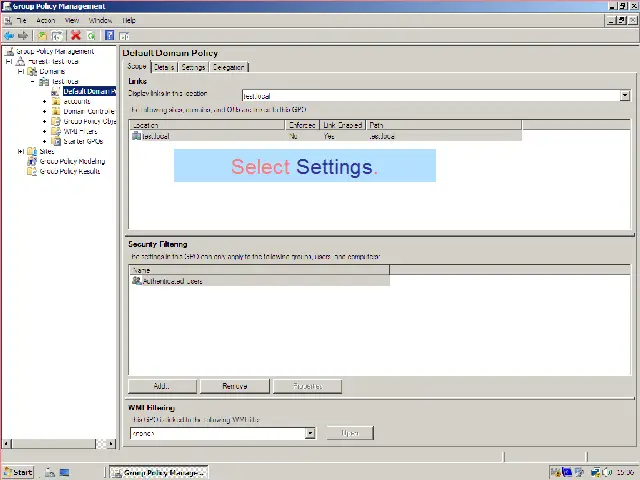640x480 pixels.
Task: Click the test.local domain icon in tree
Action: point(44,81)
